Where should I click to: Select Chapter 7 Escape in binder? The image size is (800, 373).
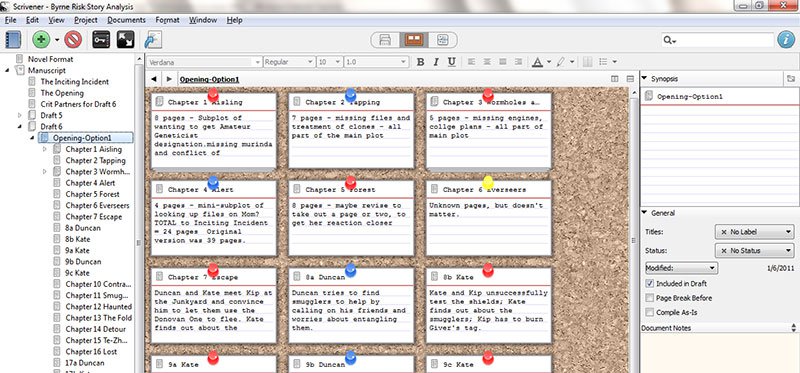coord(93,216)
